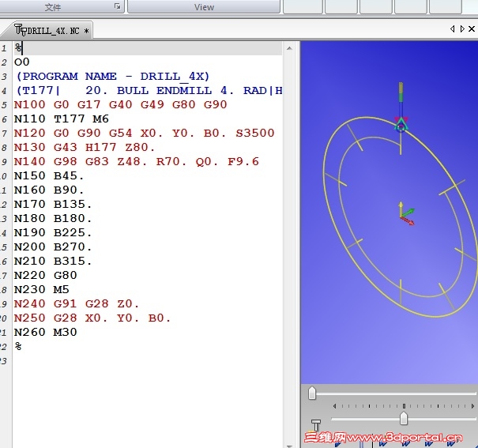Click line N230 M5
The height and width of the screenshot is (448, 478).
click(41, 289)
